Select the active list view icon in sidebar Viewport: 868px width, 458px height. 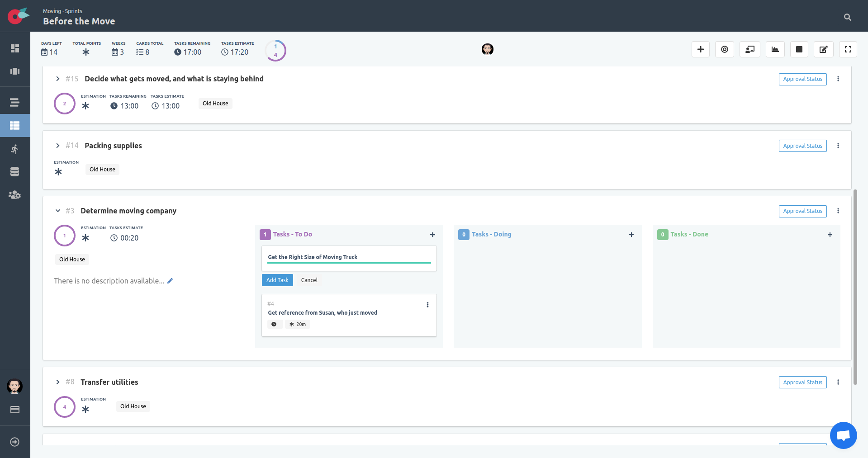click(x=15, y=126)
